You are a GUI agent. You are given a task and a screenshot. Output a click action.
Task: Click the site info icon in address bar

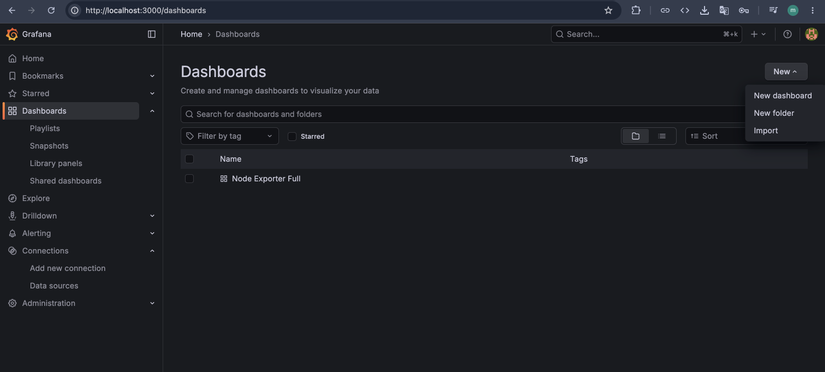(x=75, y=11)
